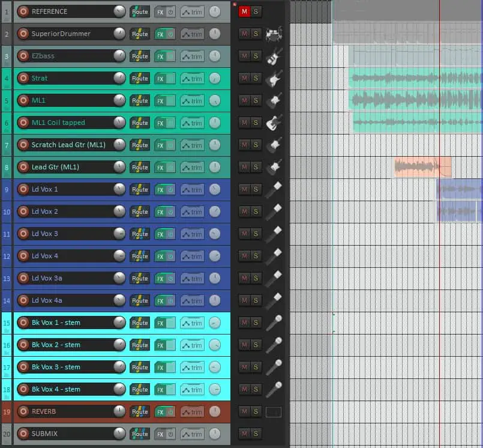Arm Ld Vox 1 for recording
Viewport: 483px width, 448px height.
(23, 189)
